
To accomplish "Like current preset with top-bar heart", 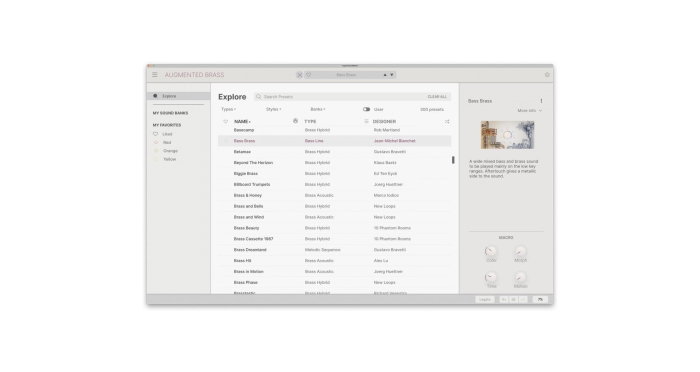I will tap(308, 75).
